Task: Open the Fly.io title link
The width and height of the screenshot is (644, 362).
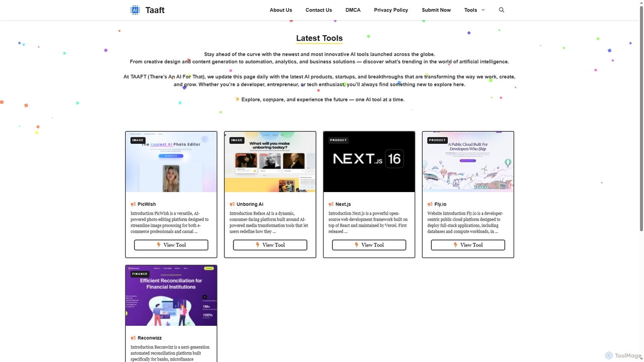Action: tap(440, 204)
